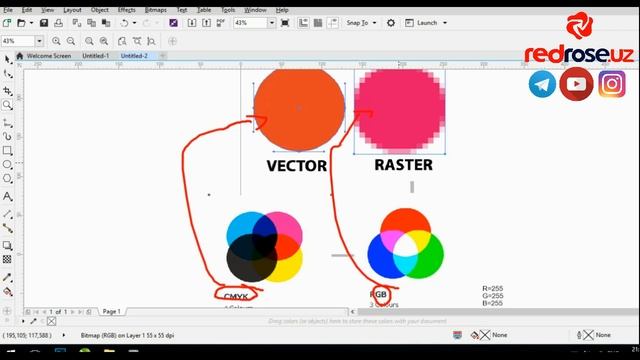This screenshot has height=360, width=640.
Task: Open the Help menu
Action: (282, 10)
